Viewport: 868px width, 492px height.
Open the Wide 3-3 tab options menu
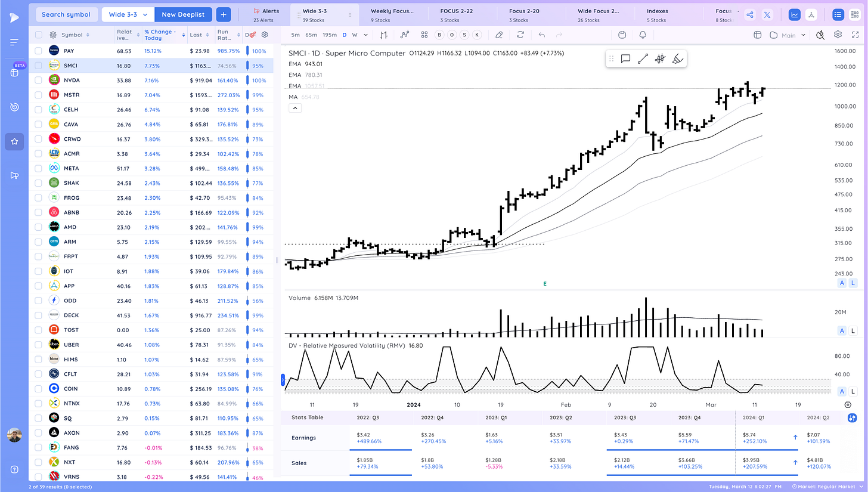(350, 15)
